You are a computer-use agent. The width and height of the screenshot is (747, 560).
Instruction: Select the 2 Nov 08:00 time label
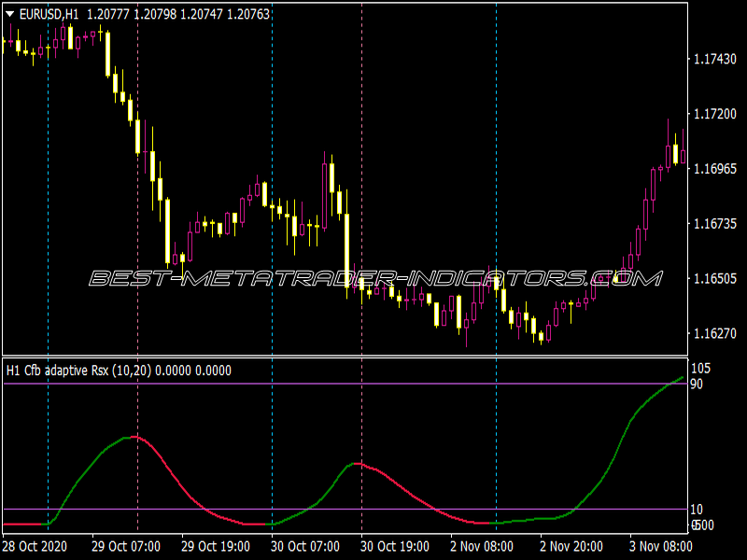pos(482,546)
